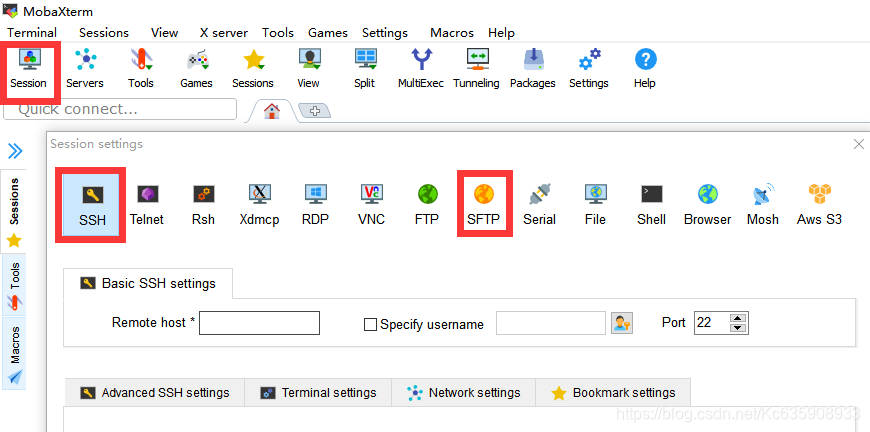Close the Session settings dialog
Viewport: 870px width, 432px height.
point(858,144)
